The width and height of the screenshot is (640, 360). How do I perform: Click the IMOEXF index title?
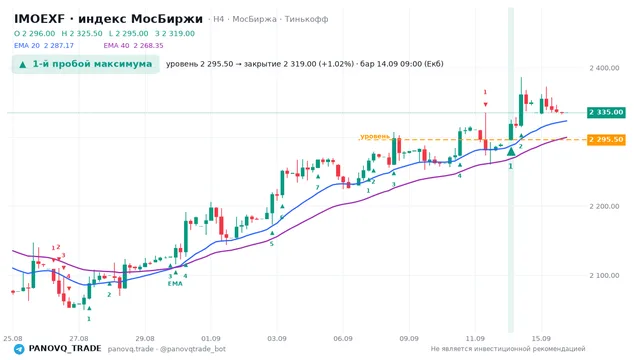click(108, 19)
